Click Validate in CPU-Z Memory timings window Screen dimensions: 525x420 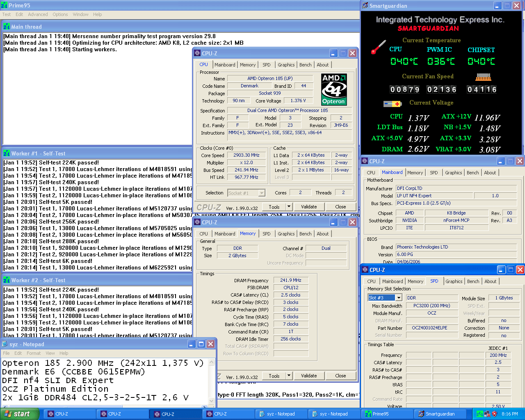click(x=309, y=376)
